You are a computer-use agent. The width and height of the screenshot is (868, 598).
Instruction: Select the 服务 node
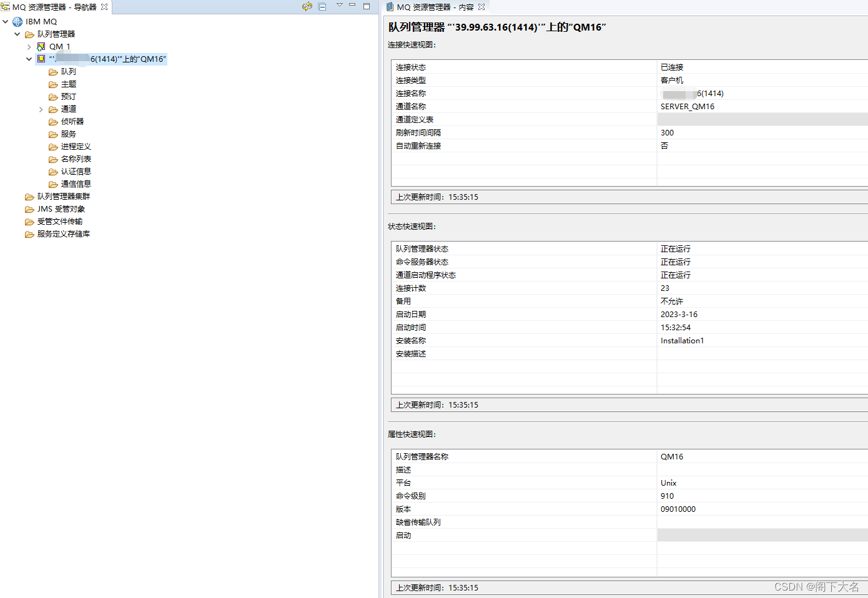coord(69,134)
